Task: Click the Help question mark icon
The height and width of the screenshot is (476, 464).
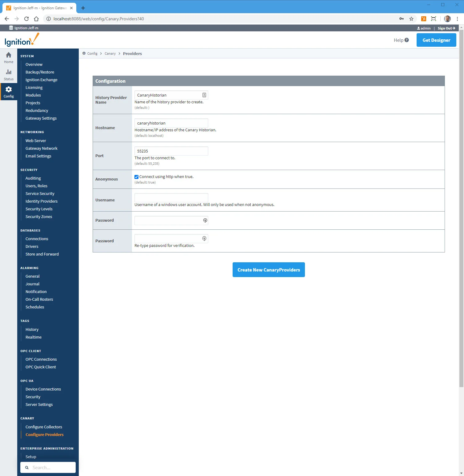Action: pos(406,40)
